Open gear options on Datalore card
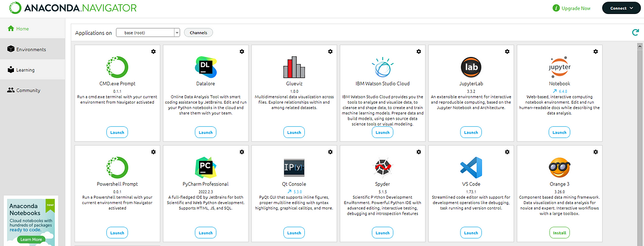The height and width of the screenshot is (246, 644). pos(241,51)
